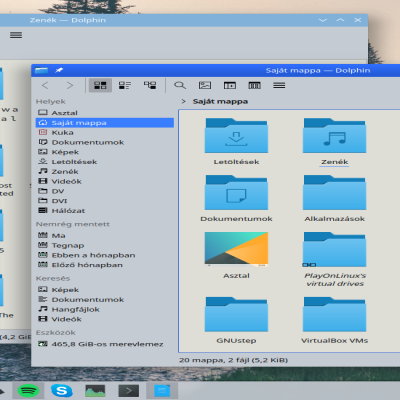Select the Letöltések folder icon
400x400 pixels.
point(236,136)
